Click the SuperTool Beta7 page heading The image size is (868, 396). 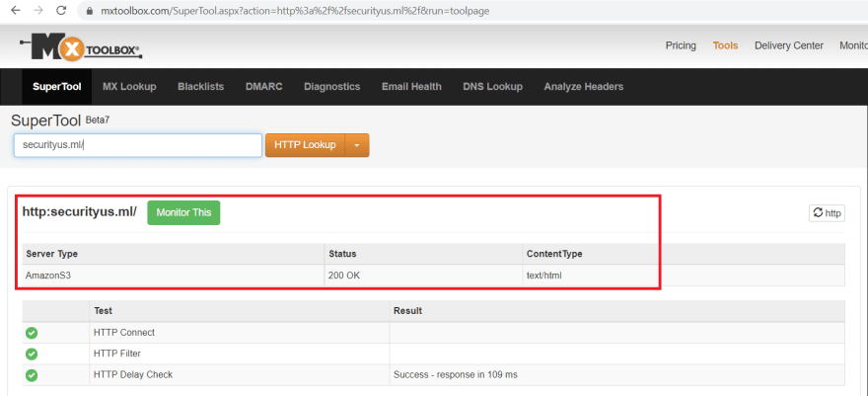(60, 120)
